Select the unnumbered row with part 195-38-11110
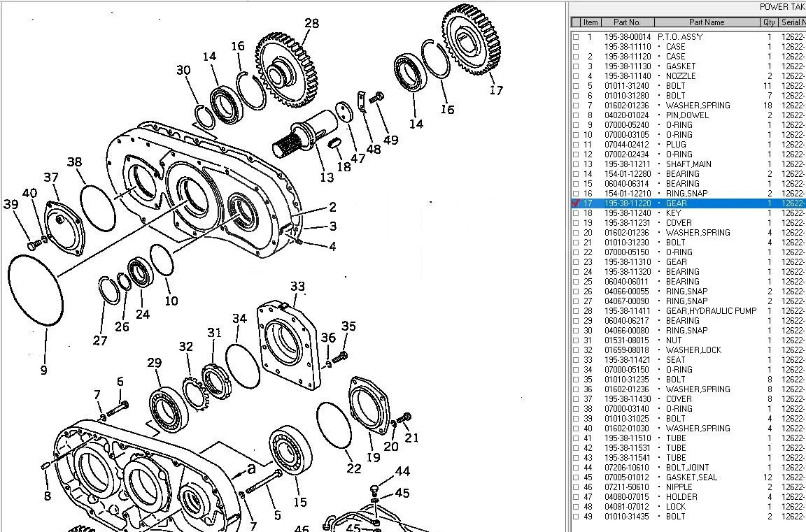The height and width of the screenshot is (532, 806). pyautogui.click(x=688, y=47)
